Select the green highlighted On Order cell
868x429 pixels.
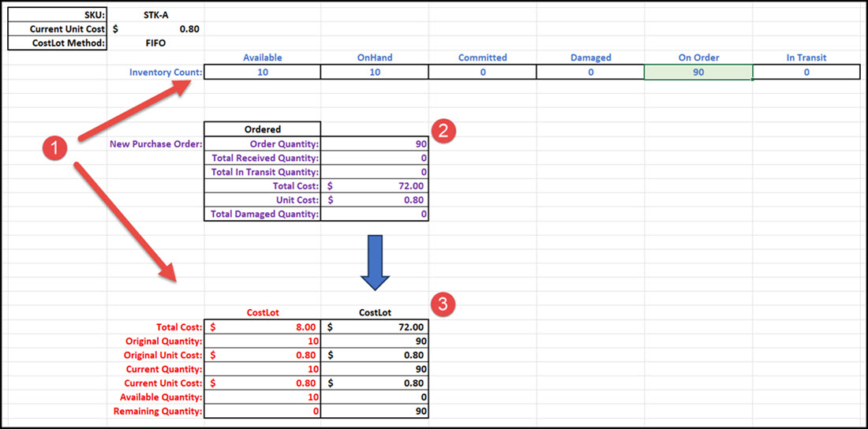[698, 72]
